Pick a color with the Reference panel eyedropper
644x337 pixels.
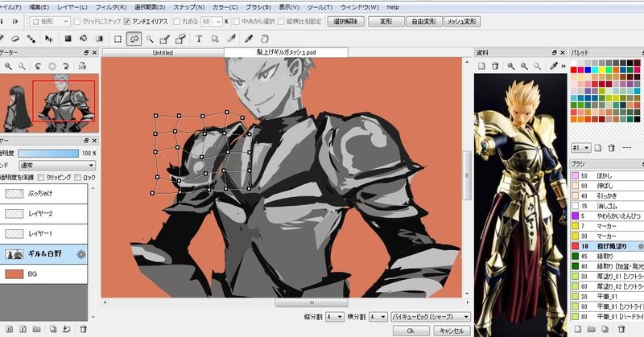(x=554, y=66)
